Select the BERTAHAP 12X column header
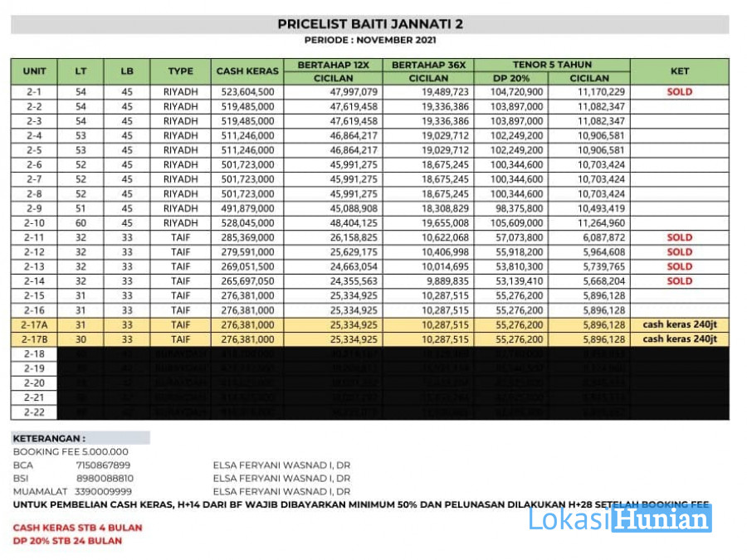 click(334, 66)
